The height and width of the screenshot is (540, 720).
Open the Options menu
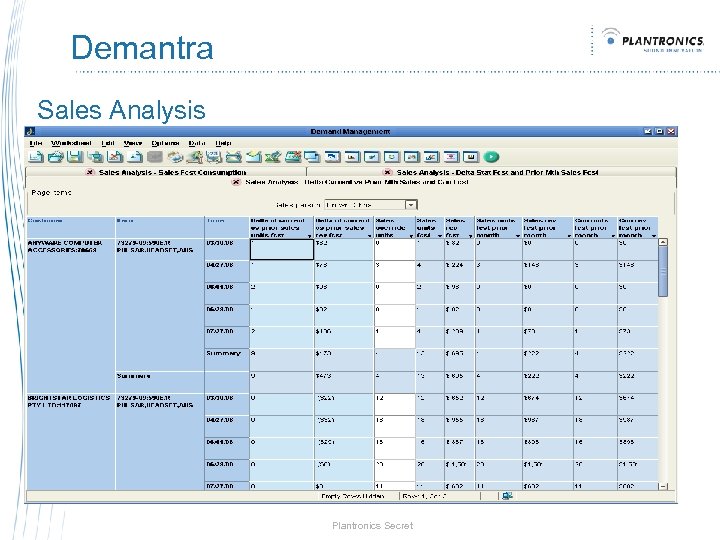165,143
